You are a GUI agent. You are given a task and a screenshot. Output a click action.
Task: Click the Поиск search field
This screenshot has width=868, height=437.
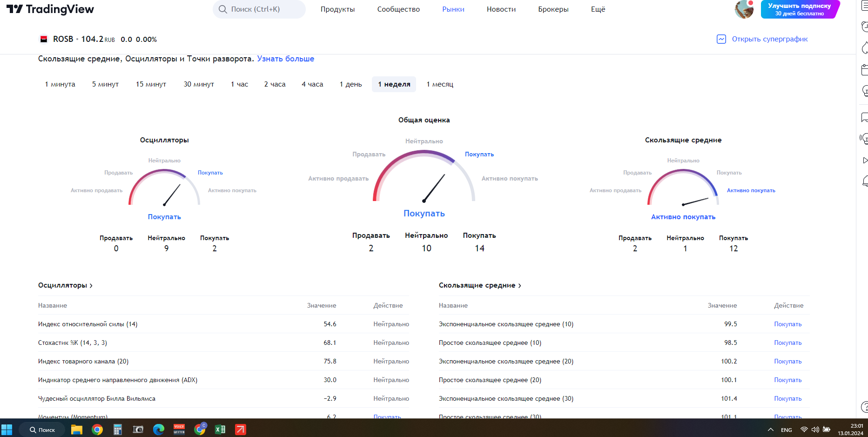pos(259,9)
